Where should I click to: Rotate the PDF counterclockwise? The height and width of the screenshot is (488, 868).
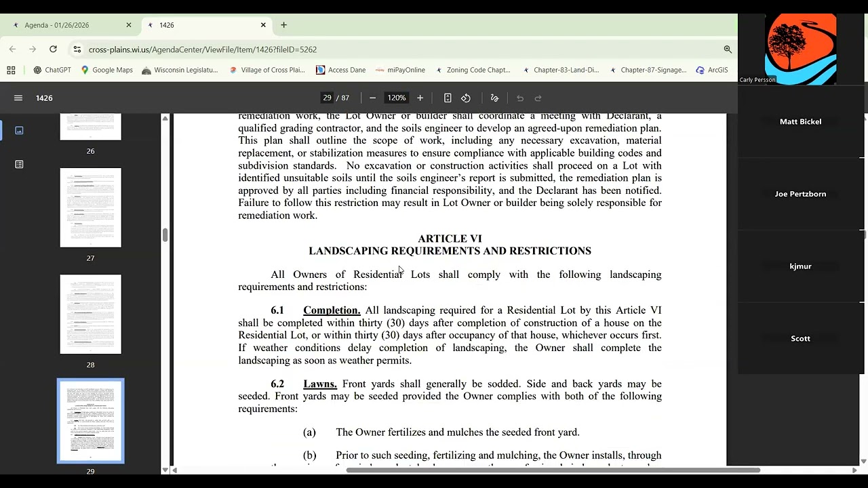click(x=466, y=98)
